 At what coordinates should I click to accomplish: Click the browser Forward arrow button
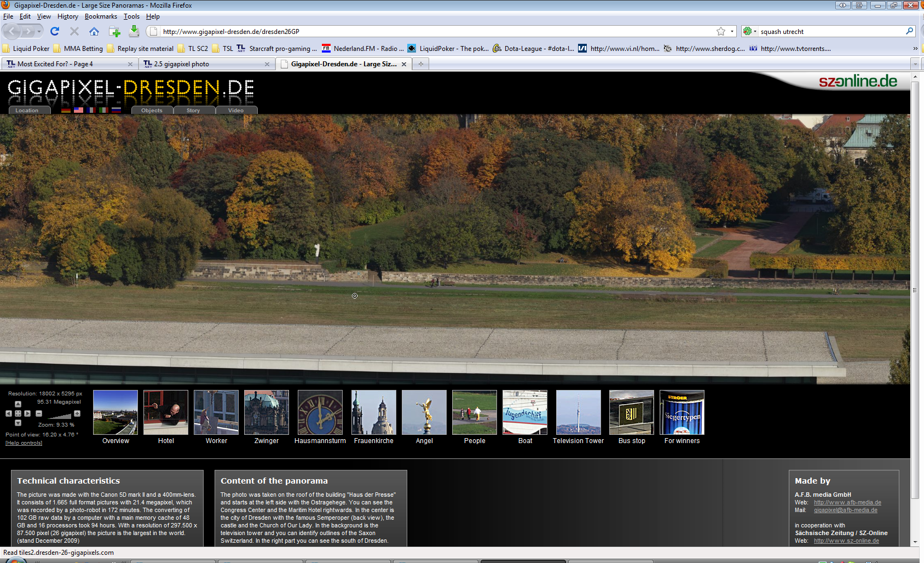[28, 32]
